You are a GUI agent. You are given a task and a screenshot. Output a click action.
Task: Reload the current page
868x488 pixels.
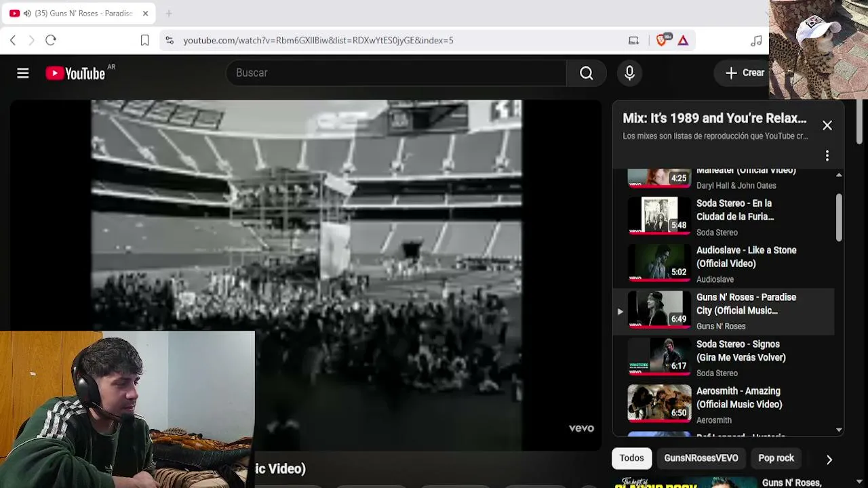51,41
